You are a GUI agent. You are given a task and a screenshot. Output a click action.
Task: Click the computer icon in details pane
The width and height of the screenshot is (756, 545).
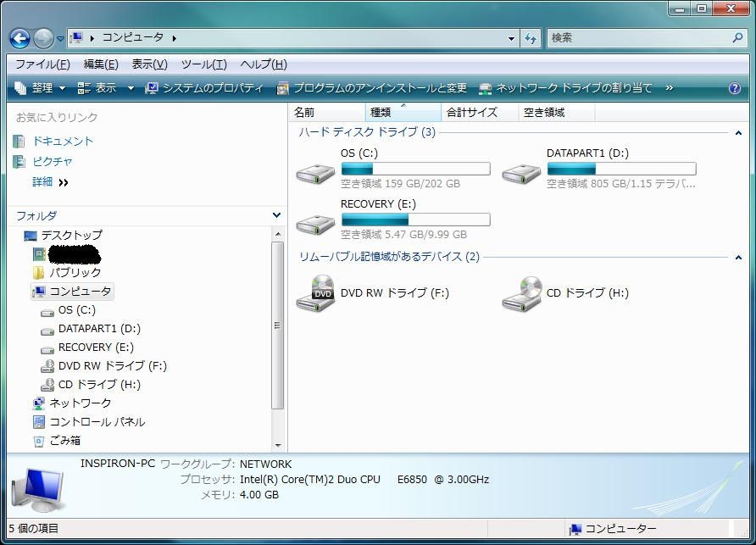click(x=39, y=489)
